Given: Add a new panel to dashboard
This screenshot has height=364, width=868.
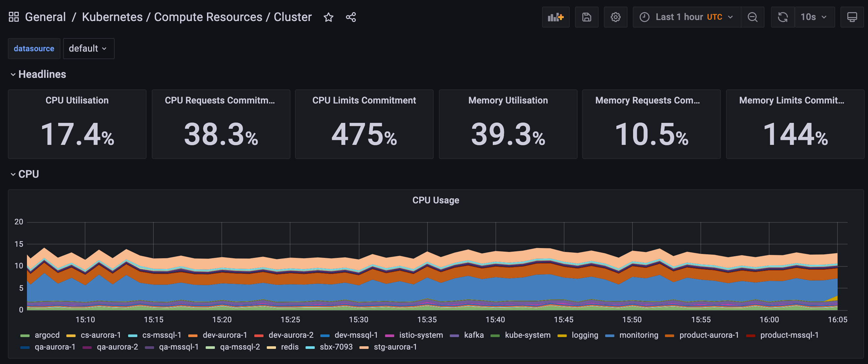Looking at the screenshot, I should coord(556,17).
